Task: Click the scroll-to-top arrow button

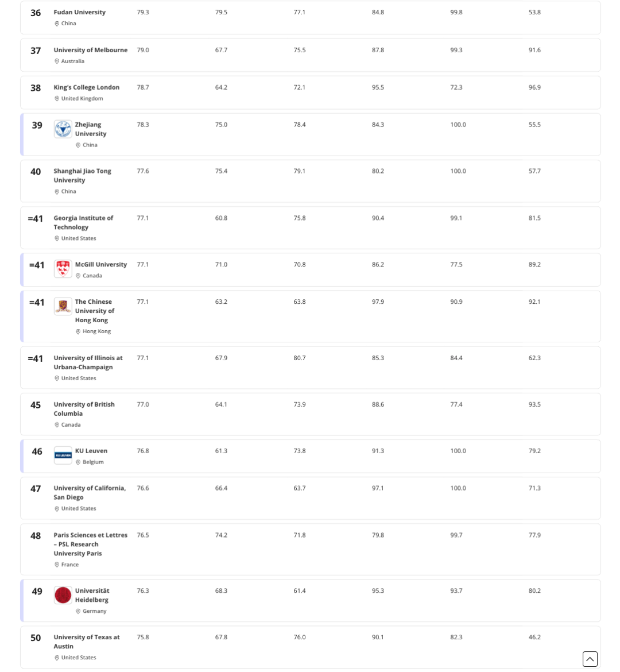Action: 590,659
